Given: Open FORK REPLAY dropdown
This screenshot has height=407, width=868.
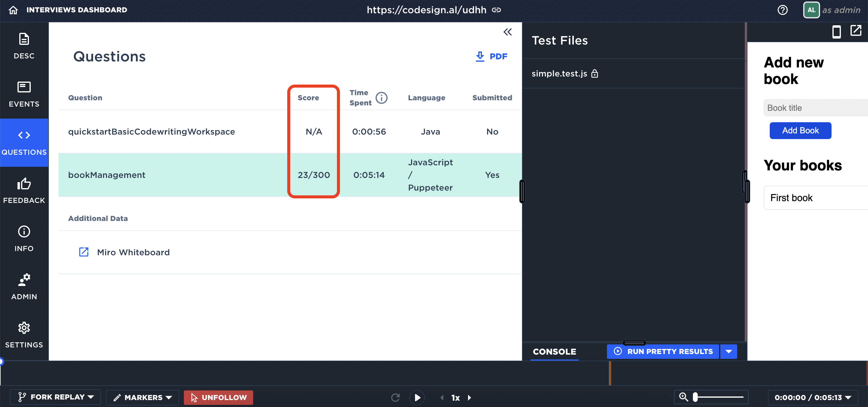Looking at the screenshot, I should (x=55, y=397).
